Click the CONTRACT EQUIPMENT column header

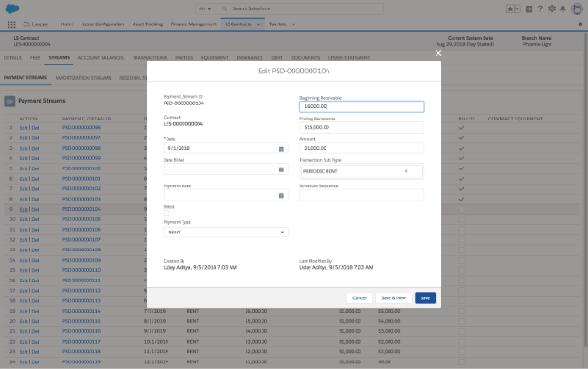click(x=516, y=119)
